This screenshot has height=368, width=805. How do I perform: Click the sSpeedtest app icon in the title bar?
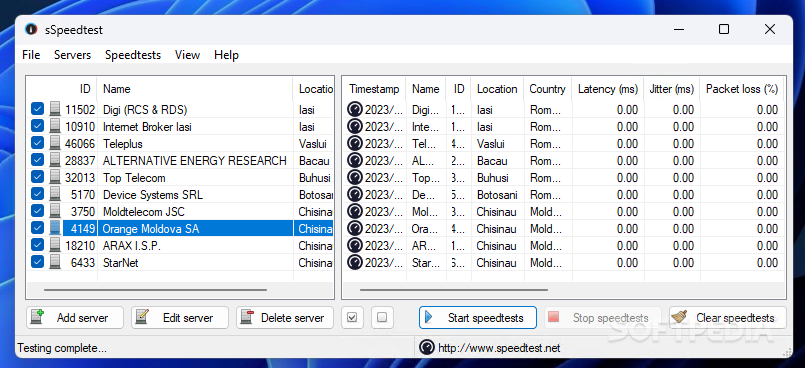(31, 29)
